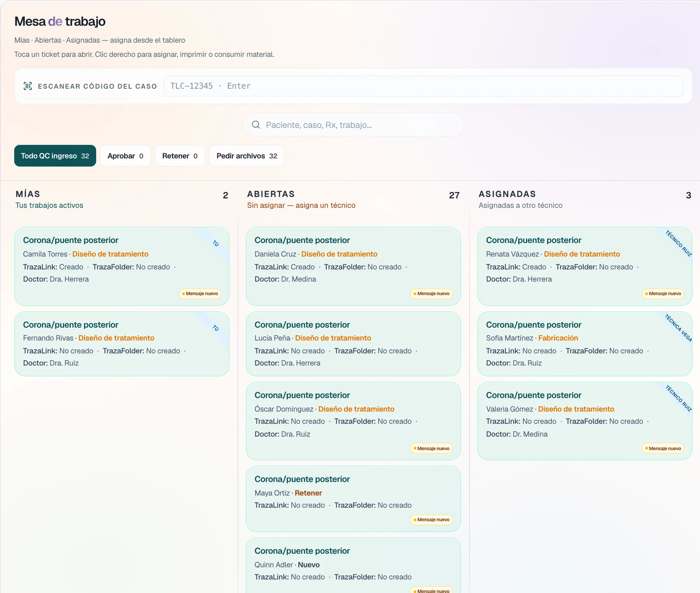Image resolution: width=700 pixels, height=593 pixels.
Task: Open Daniela Cruz ticket card
Action: (353, 266)
